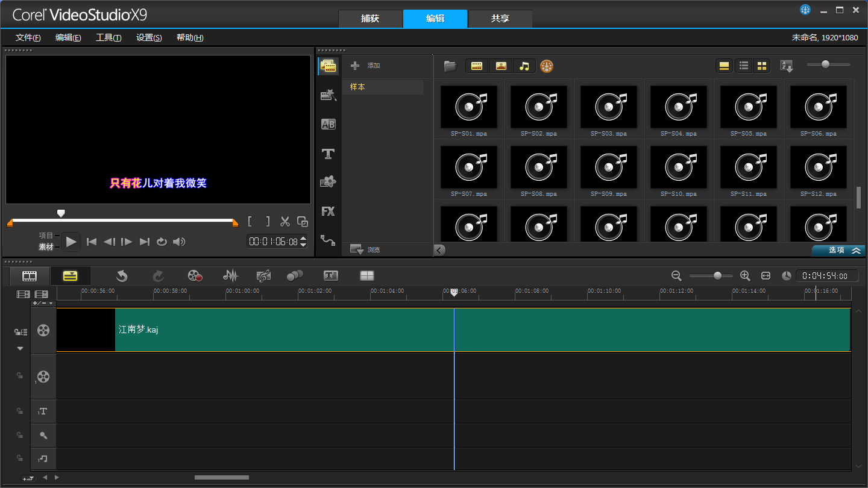Select the 样本 (Sample) folder

383,87
